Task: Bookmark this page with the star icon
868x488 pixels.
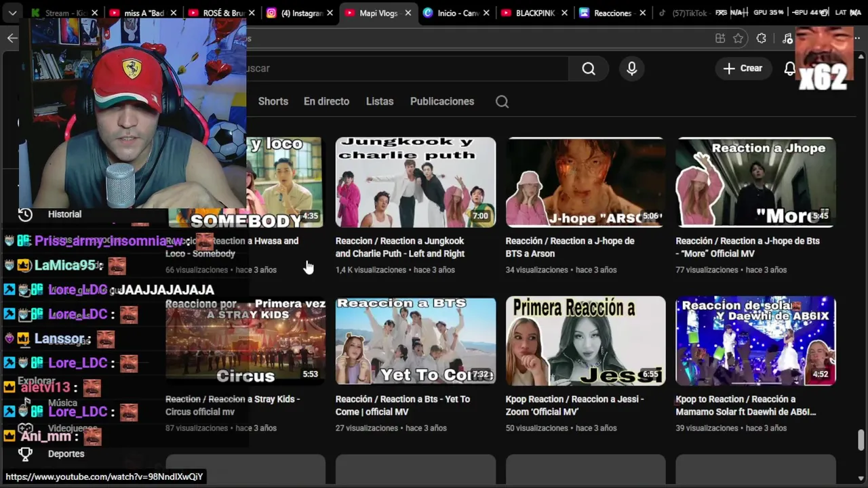Action: point(738,39)
